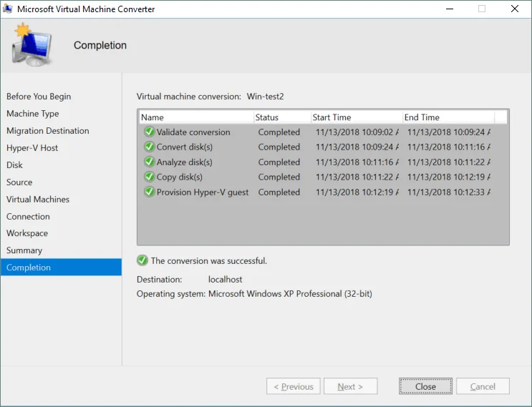
Task: Click Completed status of Validate conversion
Action: (x=279, y=132)
